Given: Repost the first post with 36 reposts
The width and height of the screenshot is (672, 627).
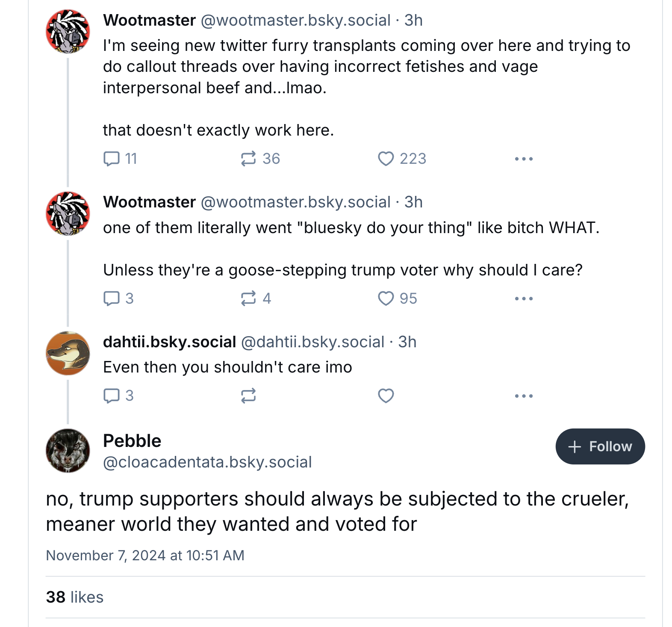Looking at the screenshot, I should click(x=248, y=159).
